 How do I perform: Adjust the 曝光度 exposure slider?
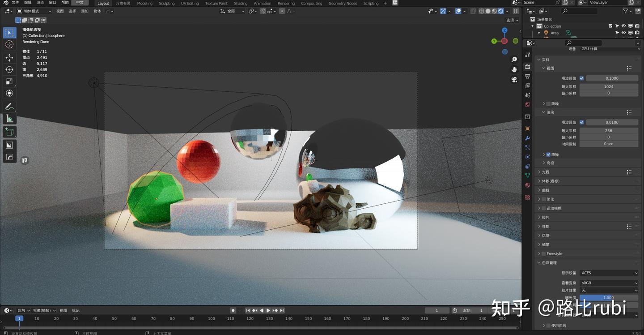609,297
